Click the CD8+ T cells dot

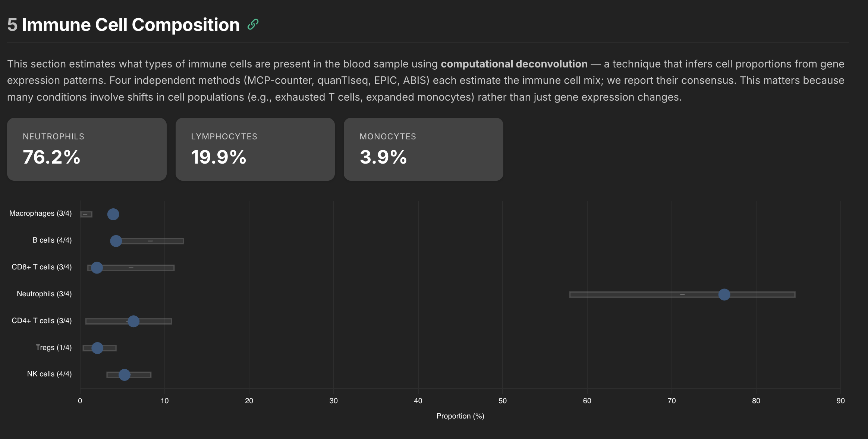97,268
